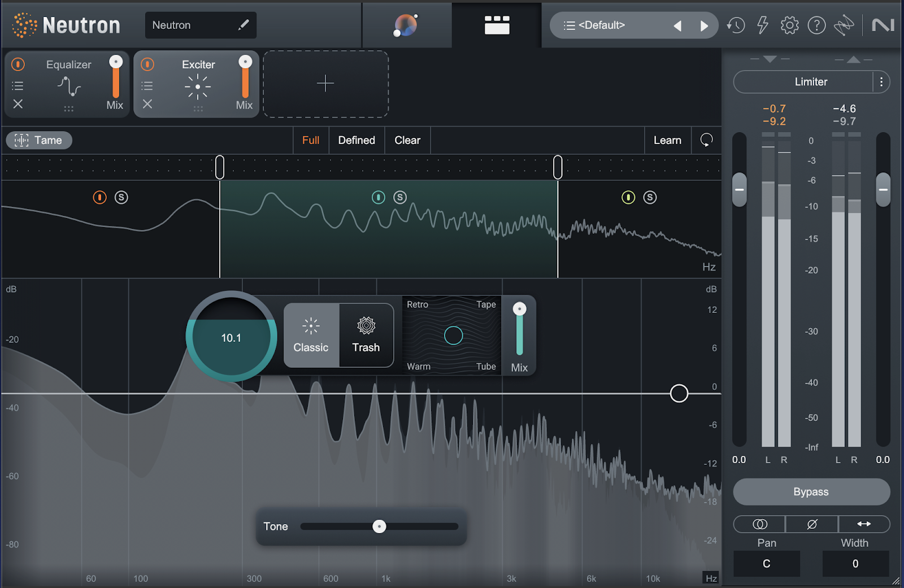
Task: Click the Neutron logo icon
Action: coord(24,25)
